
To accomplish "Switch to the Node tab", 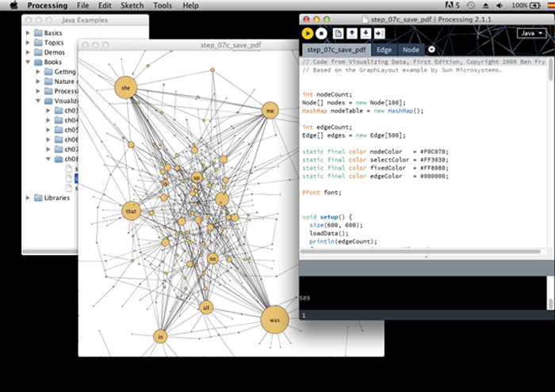I will (x=411, y=50).
